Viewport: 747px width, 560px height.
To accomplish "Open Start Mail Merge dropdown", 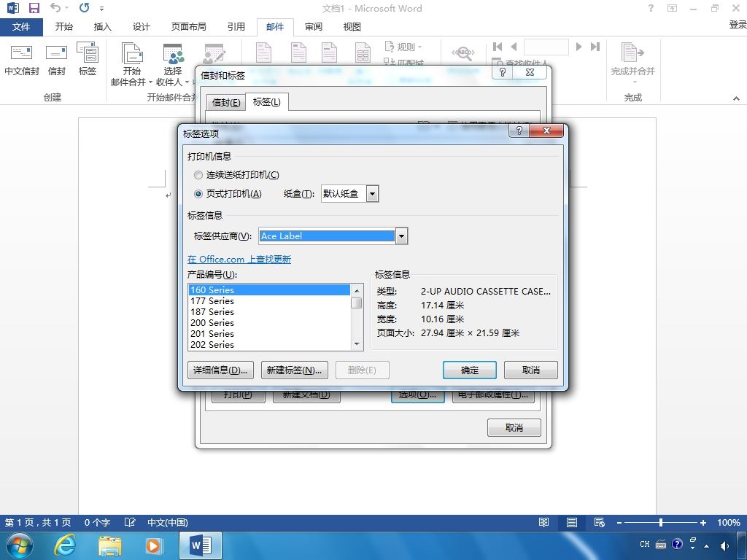I will pyautogui.click(x=132, y=64).
